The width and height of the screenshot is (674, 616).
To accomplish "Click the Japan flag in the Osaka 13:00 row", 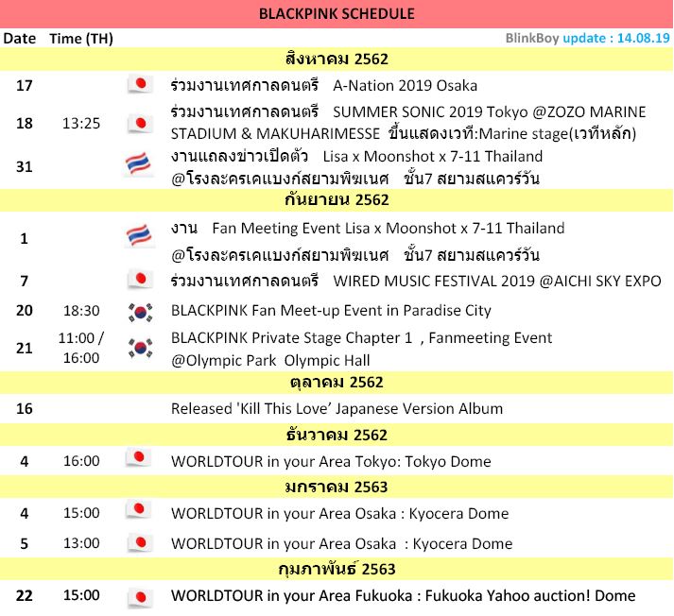I will point(140,543).
